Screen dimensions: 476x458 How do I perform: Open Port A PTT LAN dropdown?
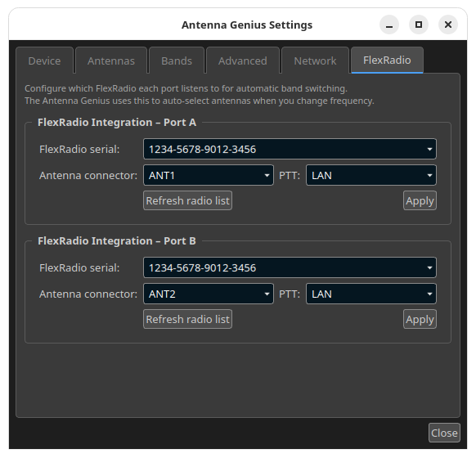371,175
